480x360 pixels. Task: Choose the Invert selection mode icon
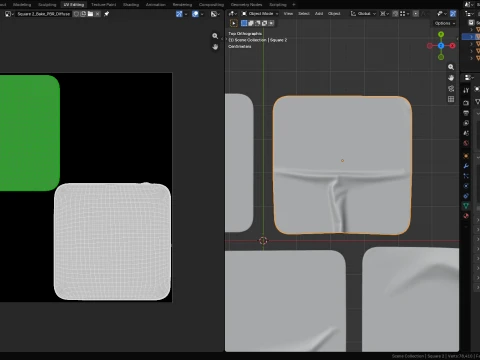click(x=264, y=23)
